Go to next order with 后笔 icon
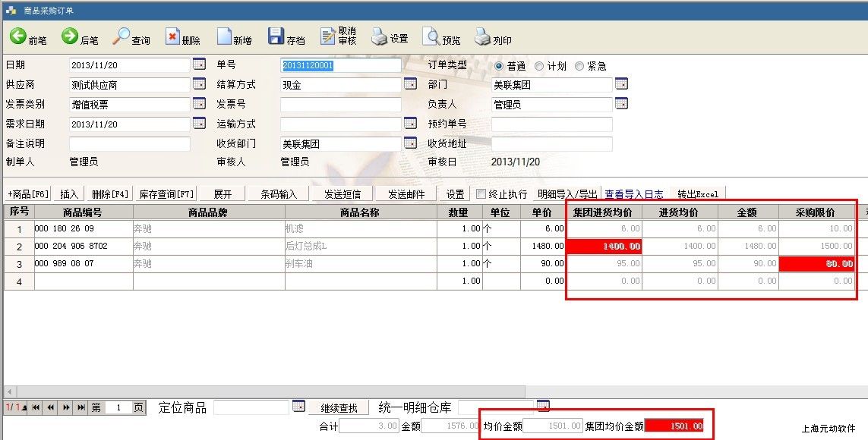Image resolution: width=868 pixels, height=440 pixels. [x=70, y=36]
